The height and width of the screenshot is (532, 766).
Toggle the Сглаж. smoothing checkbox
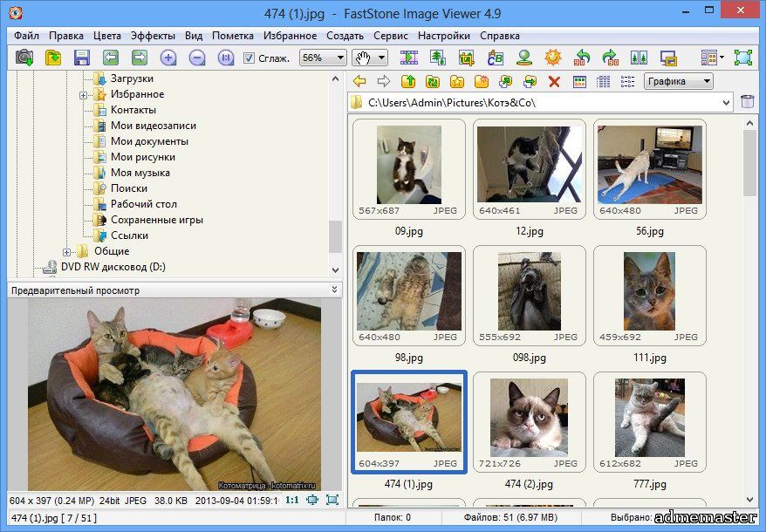click(250, 58)
